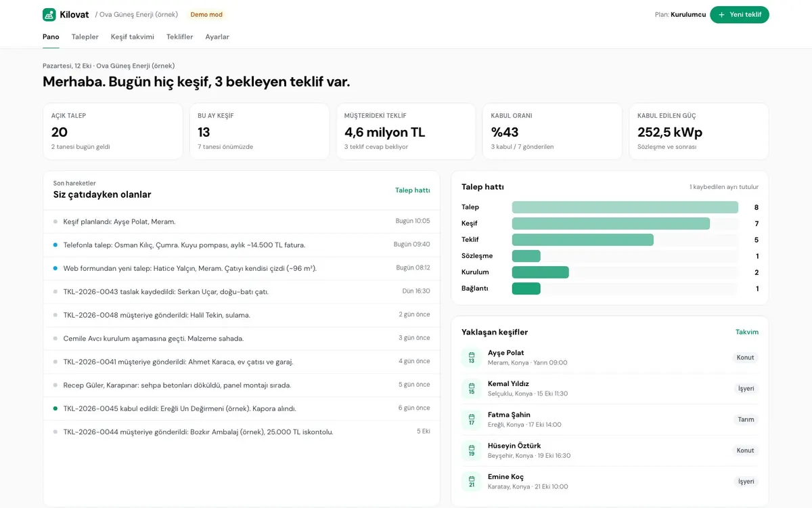The width and height of the screenshot is (812, 508).
Task: Open the 'Keşif planlandı: Ayşe Polat, Meram.' entry
Action: [x=242, y=221]
